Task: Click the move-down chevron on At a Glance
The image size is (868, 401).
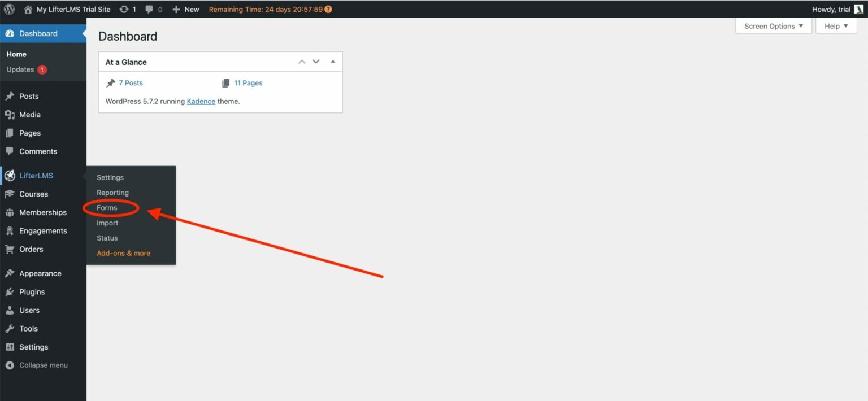Action: coord(315,62)
